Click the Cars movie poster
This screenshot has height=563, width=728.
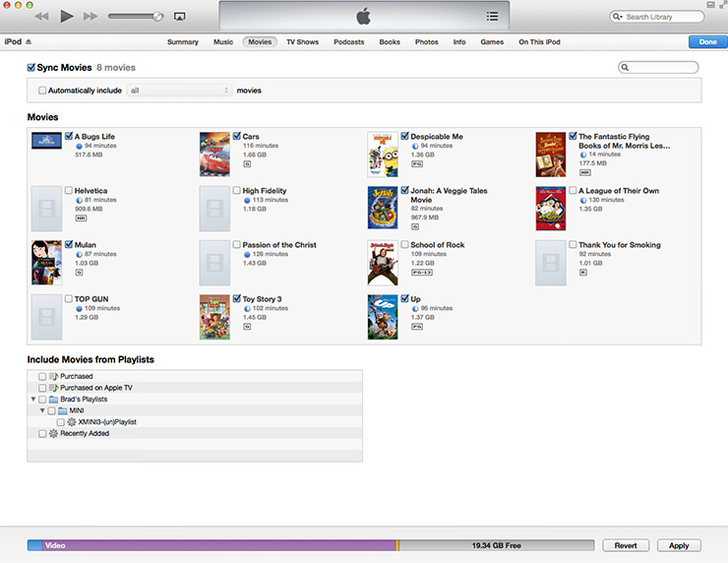(x=214, y=155)
